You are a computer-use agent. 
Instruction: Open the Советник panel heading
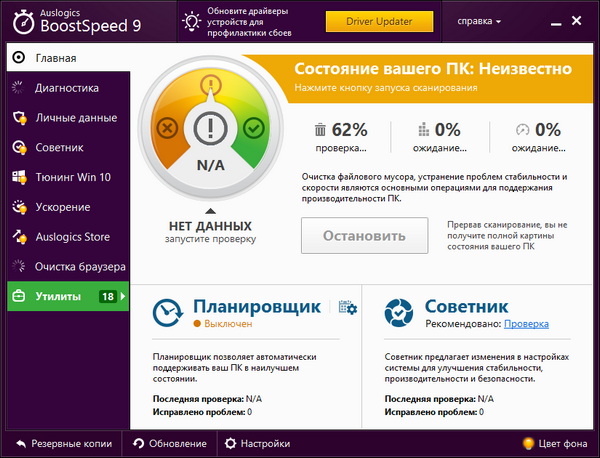[x=466, y=306]
